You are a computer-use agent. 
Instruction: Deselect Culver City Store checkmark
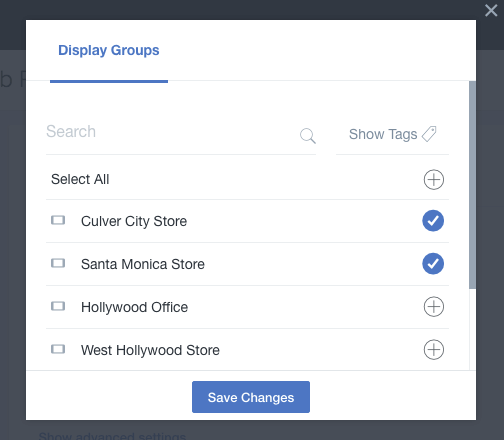click(433, 221)
